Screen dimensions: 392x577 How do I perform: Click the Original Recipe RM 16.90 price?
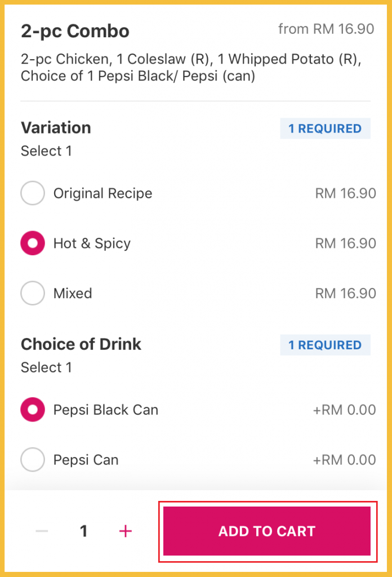[345, 194]
